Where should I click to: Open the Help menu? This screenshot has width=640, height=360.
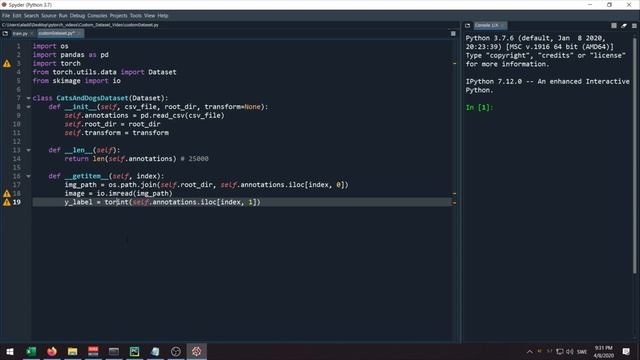(163, 16)
